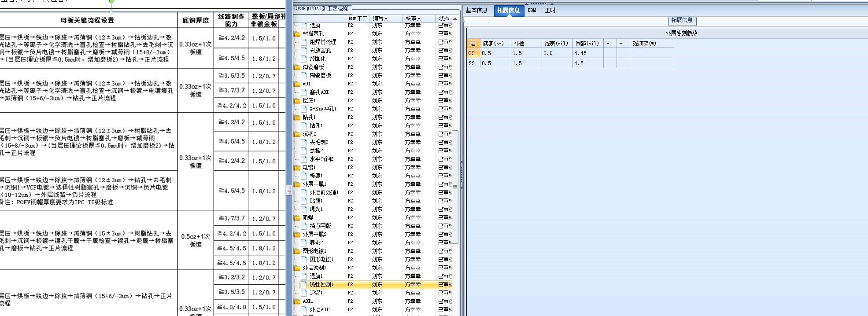Select the 退膜1 step under 外层蚀刻1
868x316 pixels.
tap(316, 276)
